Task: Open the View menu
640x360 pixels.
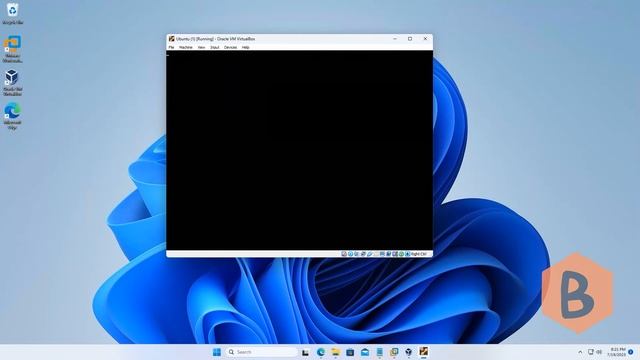Action: 201,47
